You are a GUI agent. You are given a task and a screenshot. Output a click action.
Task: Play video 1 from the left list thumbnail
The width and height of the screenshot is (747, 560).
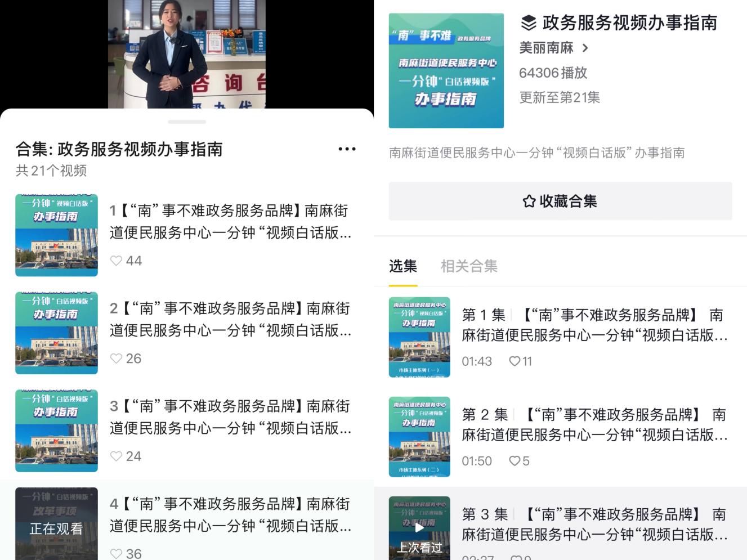click(x=56, y=235)
